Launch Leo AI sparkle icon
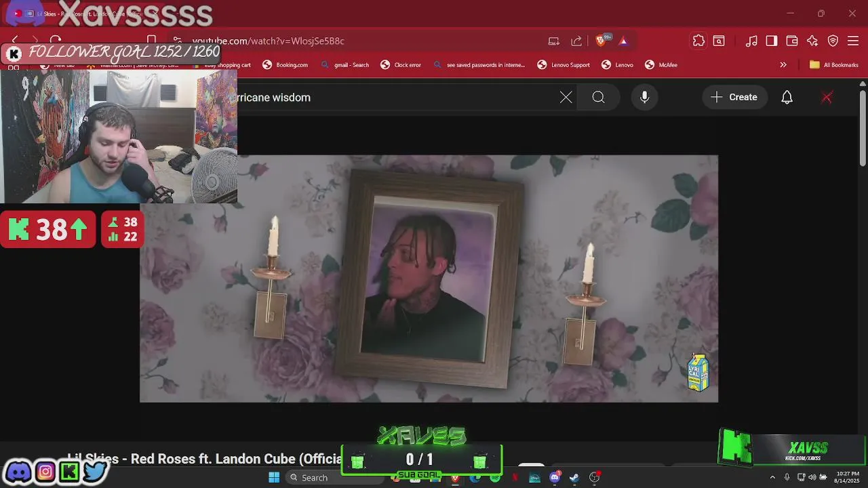 click(x=812, y=41)
